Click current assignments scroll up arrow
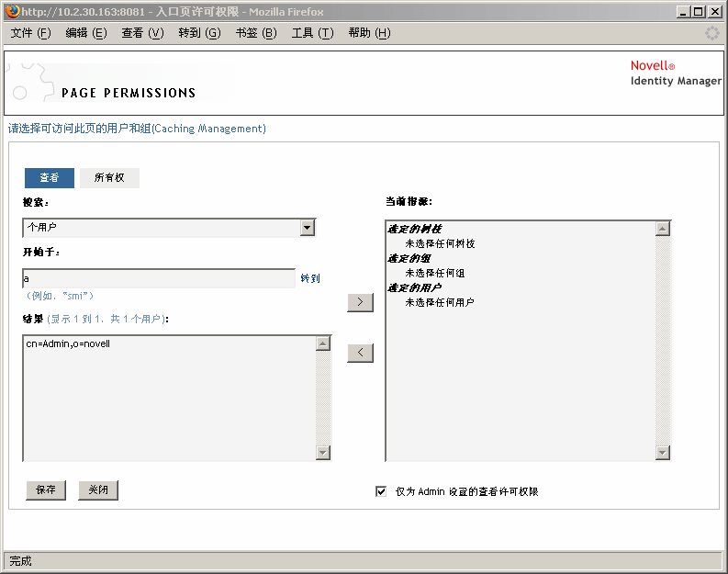This screenshot has height=574, width=728. coord(663,229)
